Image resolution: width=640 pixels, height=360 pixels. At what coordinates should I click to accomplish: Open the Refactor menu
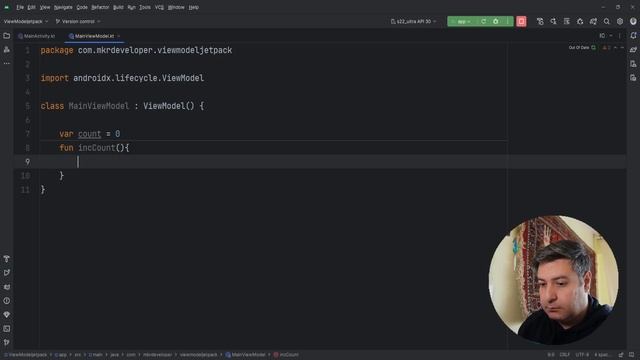[x=100, y=7]
